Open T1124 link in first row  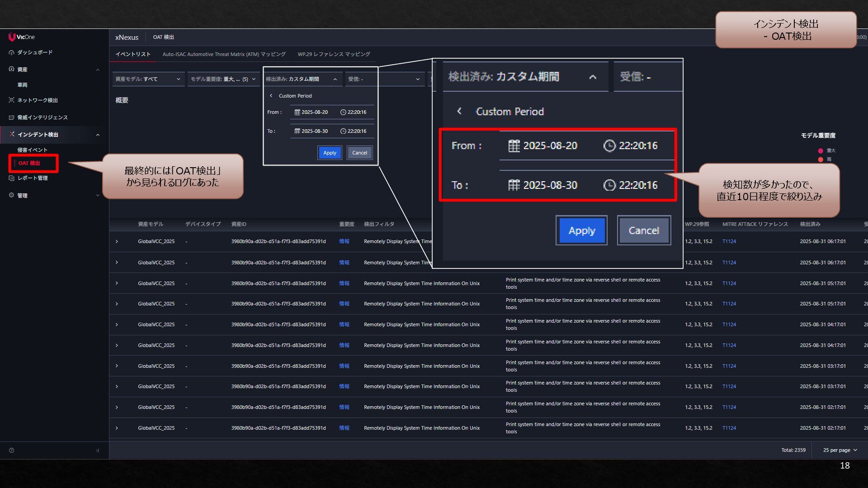729,241
